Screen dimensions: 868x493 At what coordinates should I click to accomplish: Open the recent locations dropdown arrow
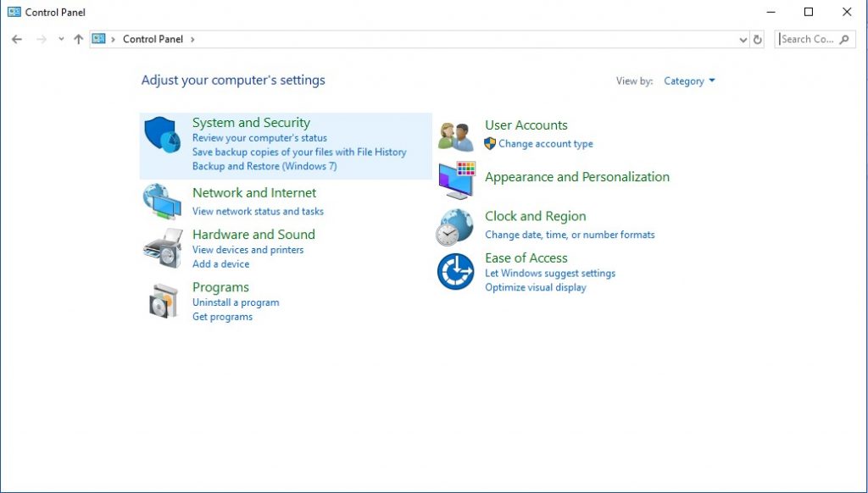pyautogui.click(x=61, y=39)
